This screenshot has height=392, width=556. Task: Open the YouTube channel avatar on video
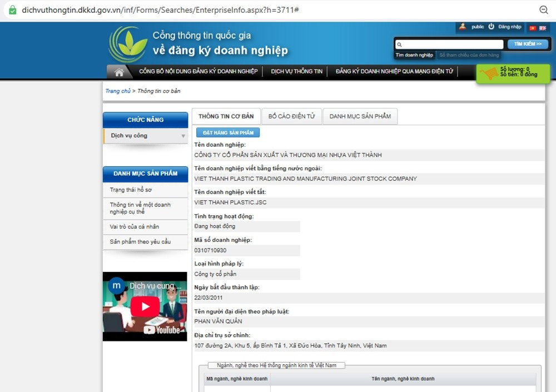click(116, 286)
